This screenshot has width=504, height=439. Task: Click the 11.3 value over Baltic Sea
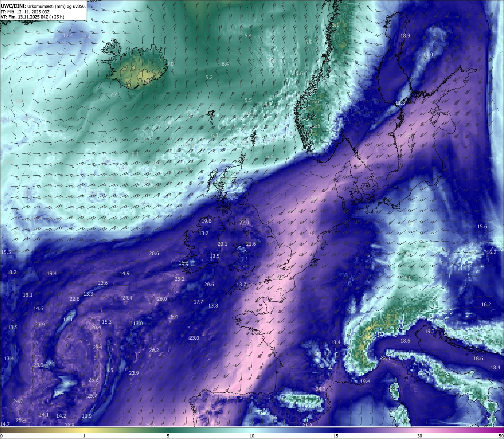[400, 103]
